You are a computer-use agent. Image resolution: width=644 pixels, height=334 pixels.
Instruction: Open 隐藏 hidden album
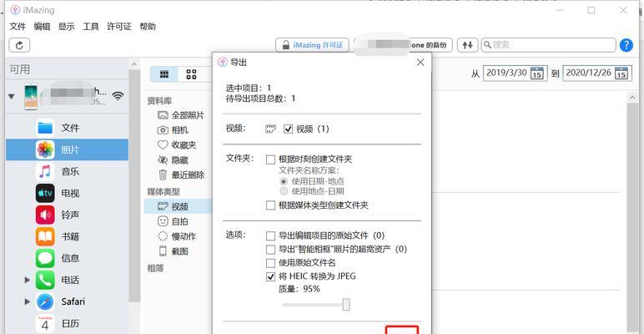pyautogui.click(x=173, y=160)
